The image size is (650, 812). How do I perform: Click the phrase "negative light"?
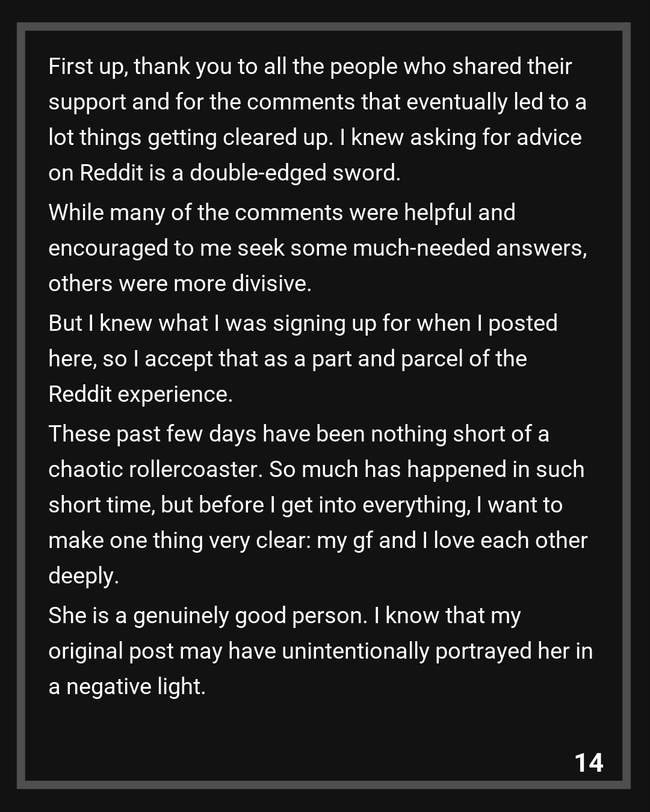pyautogui.click(x=135, y=687)
